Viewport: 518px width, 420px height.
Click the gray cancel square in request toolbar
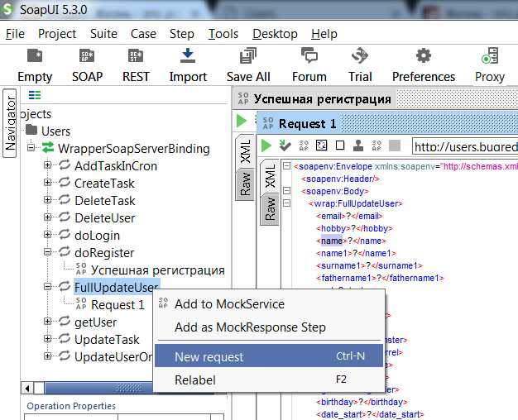pos(395,146)
